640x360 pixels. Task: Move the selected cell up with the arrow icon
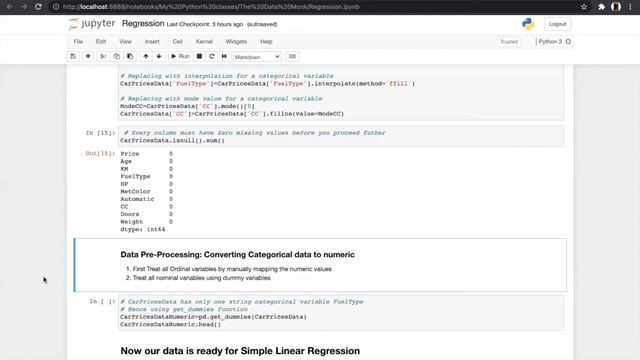[x=146, y=56]
